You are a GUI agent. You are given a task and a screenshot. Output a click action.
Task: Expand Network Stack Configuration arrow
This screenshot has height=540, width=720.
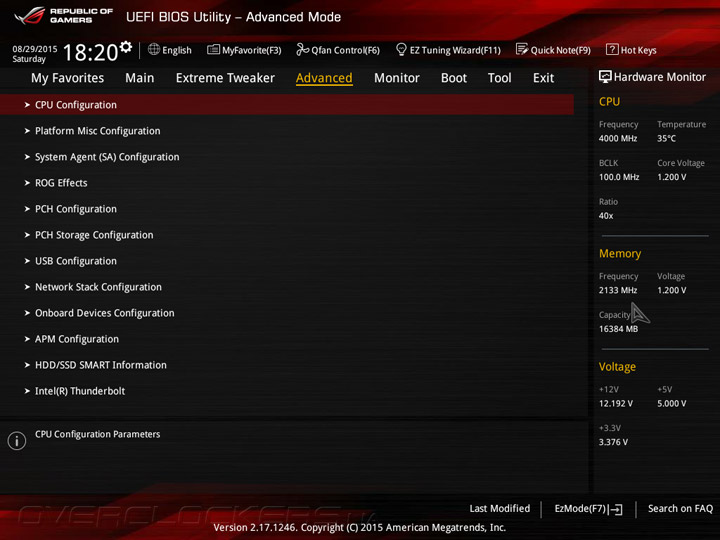(27, 287)
